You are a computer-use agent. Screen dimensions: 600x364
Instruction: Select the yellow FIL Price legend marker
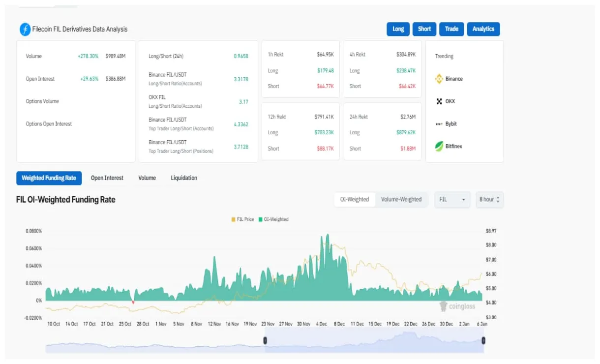point(233,219)
